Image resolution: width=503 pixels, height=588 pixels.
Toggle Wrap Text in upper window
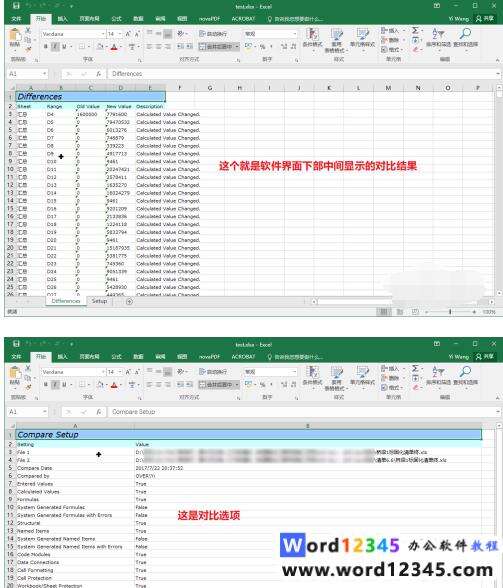(x=213, y=34)
